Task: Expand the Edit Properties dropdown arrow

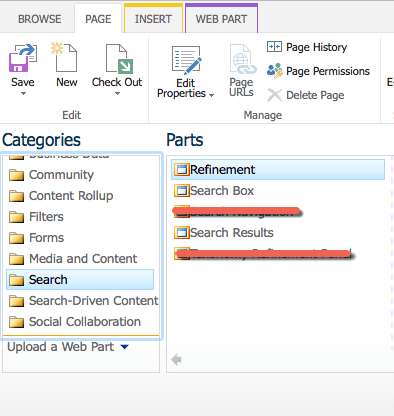Action: (x=211, y=95)
